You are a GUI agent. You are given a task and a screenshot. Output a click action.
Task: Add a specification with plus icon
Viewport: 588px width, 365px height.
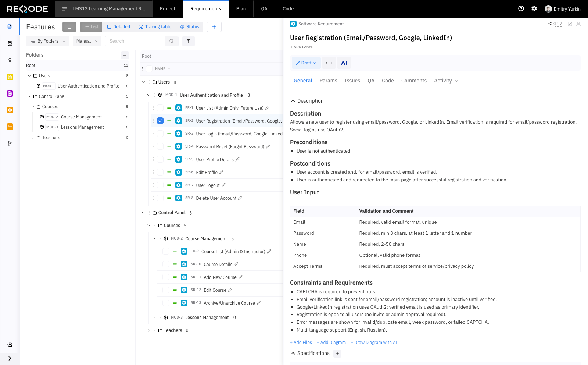[337, 354]
